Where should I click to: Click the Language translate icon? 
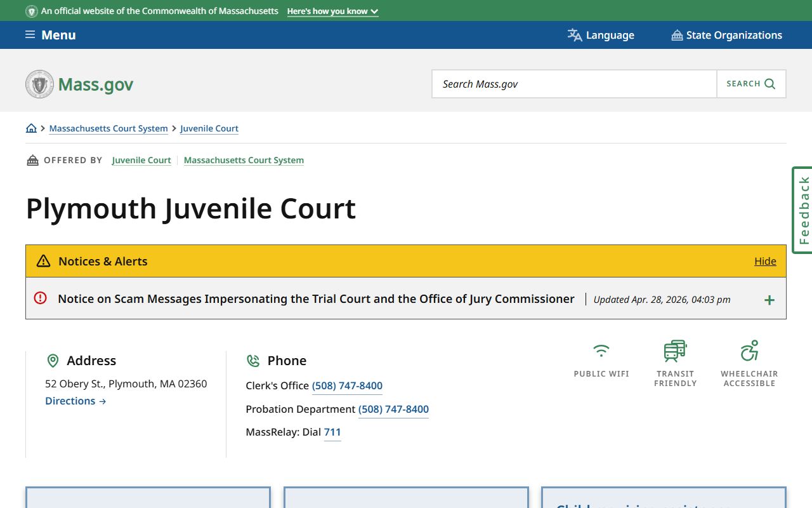pyautogui.click(x=575, y=35)
